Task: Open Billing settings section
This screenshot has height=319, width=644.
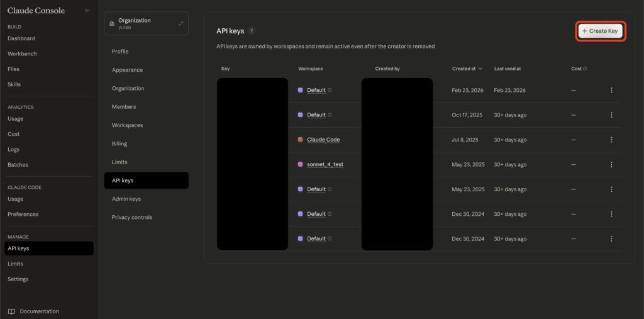Action: 119,143
